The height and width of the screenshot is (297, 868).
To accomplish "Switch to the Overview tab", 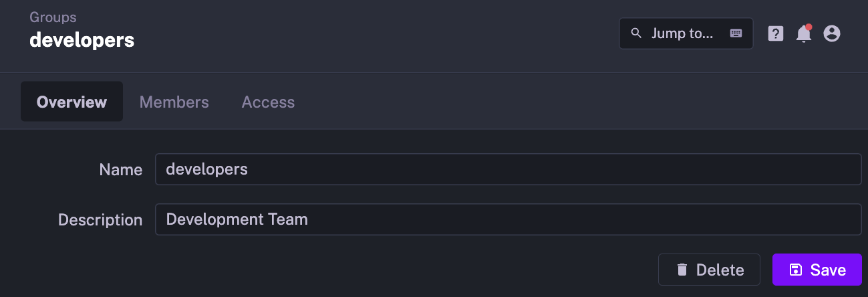I will (x=71, y=102).
